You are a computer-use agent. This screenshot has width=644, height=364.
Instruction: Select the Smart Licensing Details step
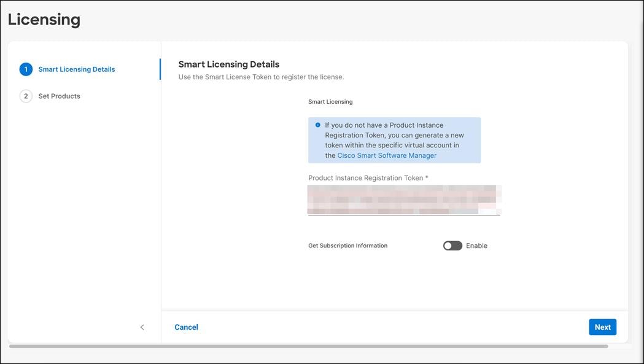pos(76,69)
